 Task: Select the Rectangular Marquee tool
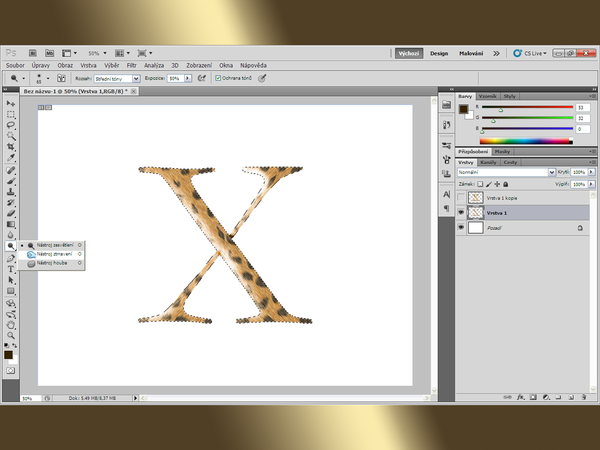coord(11,114)
